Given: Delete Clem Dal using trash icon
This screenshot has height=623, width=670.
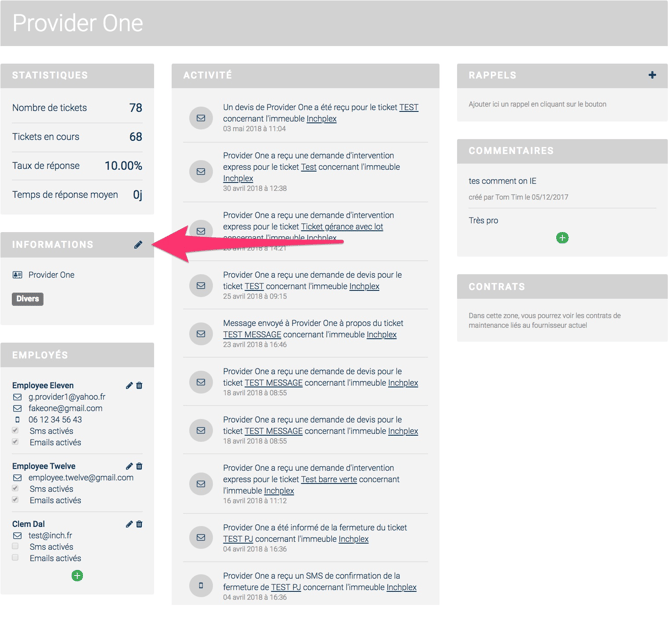Looking at the screenshot, I should (x=139, y=524).
